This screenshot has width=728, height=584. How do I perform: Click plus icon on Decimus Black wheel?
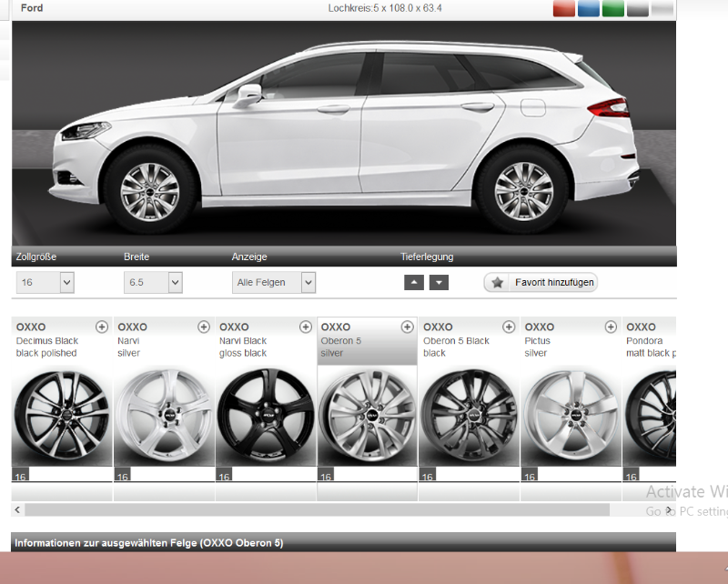(102, 327)
